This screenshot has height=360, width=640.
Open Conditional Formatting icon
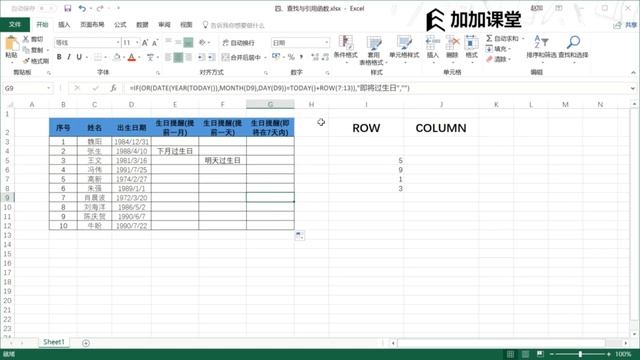[x=346, y=42]
